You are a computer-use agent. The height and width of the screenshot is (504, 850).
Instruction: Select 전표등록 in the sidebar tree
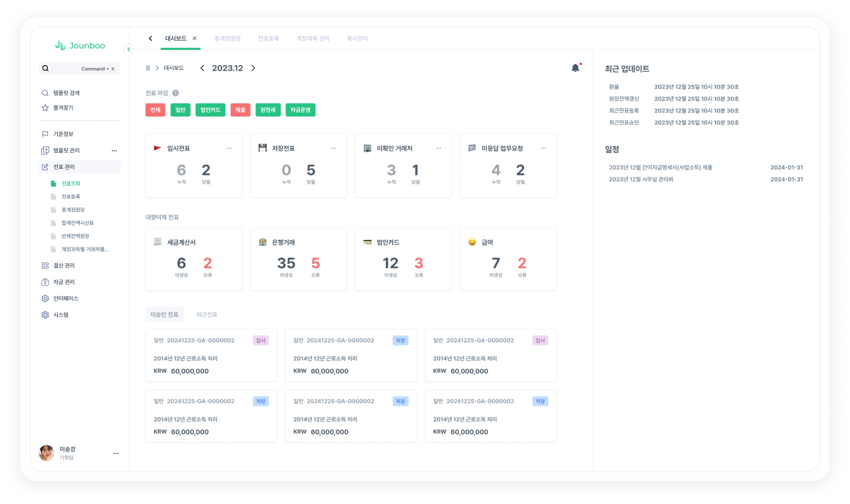pyautogui.click(x=71, y=197)
